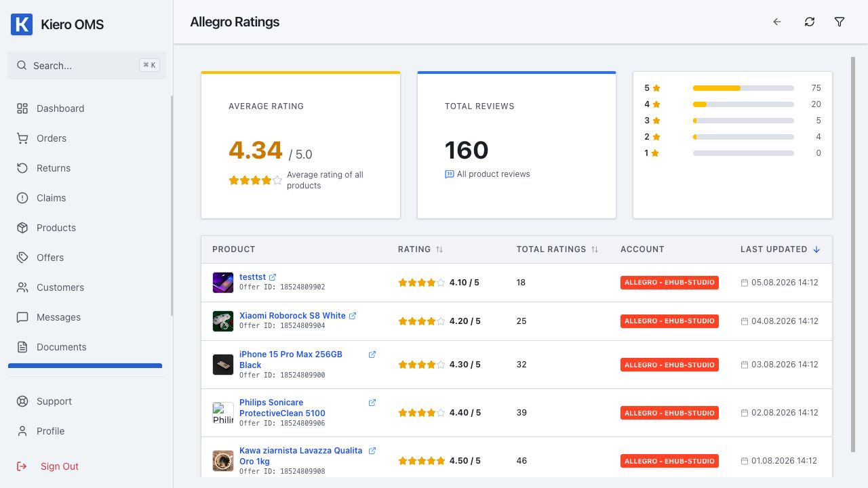The width and height of the screenshot is (868, 488).
Task: Click the 4-star rating distribution bar
Action: [743, 104]
